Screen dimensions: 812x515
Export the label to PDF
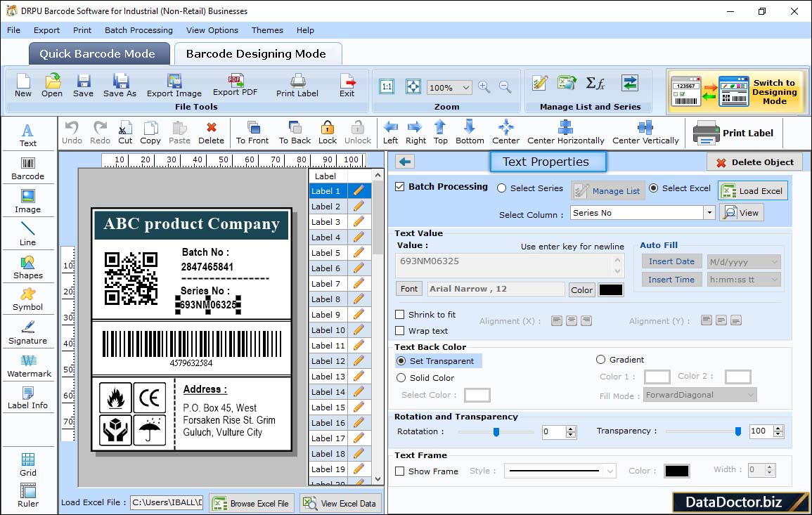[235, 86]
